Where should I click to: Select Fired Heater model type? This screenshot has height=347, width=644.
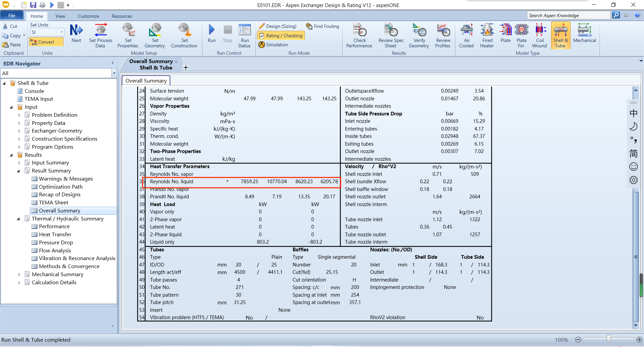pyautogui.click(x=487, y=36)
